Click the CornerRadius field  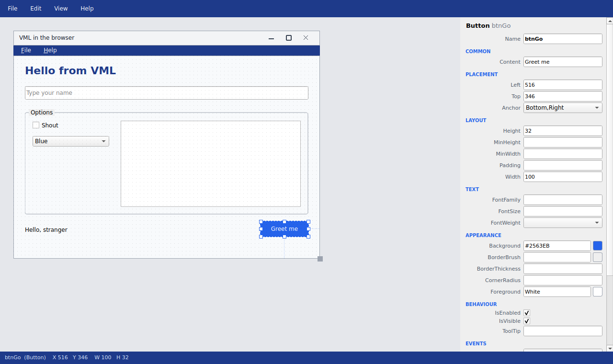[563, 280]
